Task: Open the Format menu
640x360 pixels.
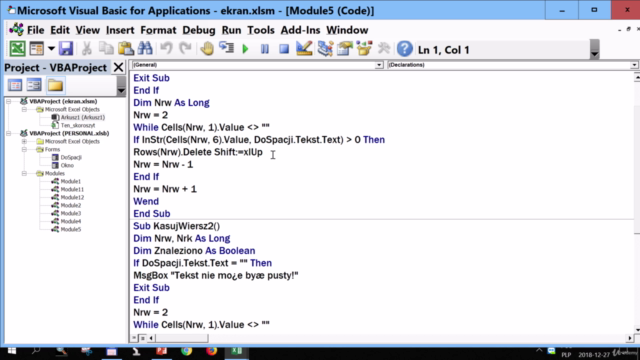Action: (x=158, y=30)
